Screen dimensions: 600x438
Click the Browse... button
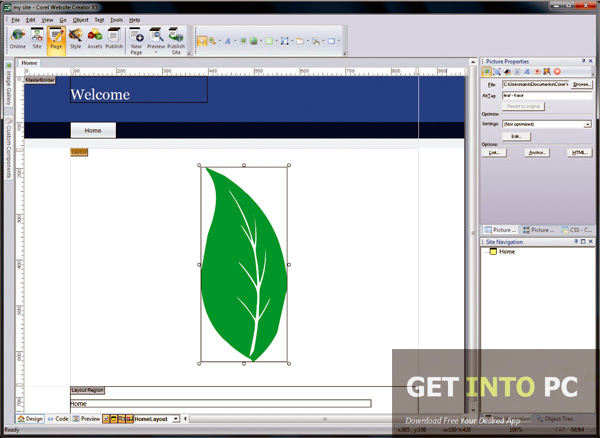(x=582, y=84)
